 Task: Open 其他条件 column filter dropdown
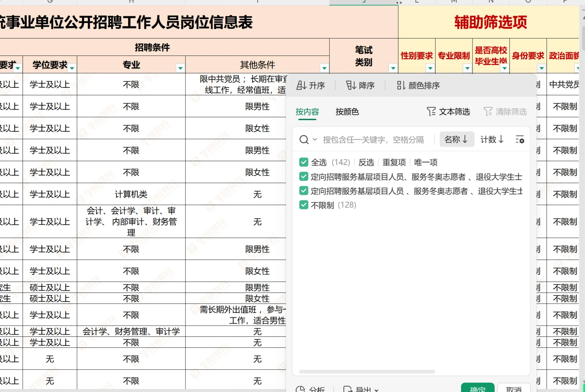pyautogui.click(x=324, y=68)
